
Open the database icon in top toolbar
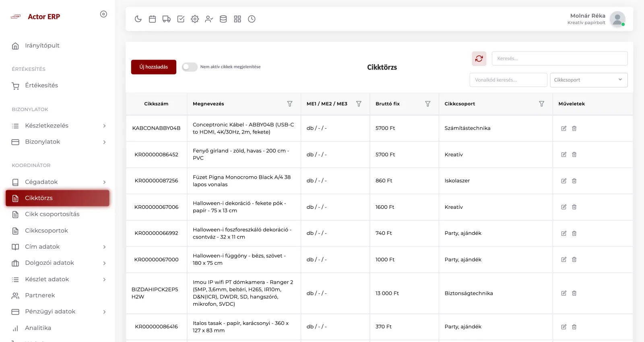click(x=223, y=19)
